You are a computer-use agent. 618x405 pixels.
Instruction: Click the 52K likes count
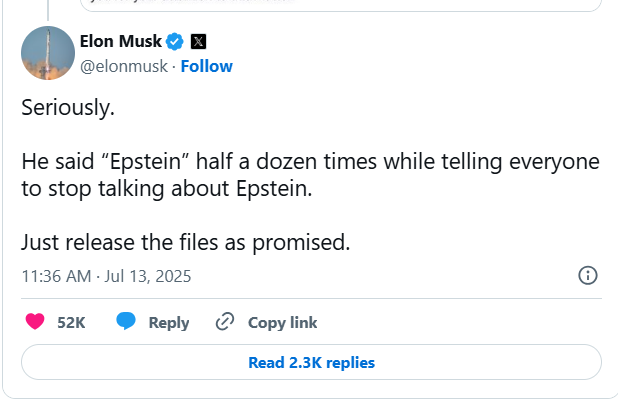click(71, 322)
